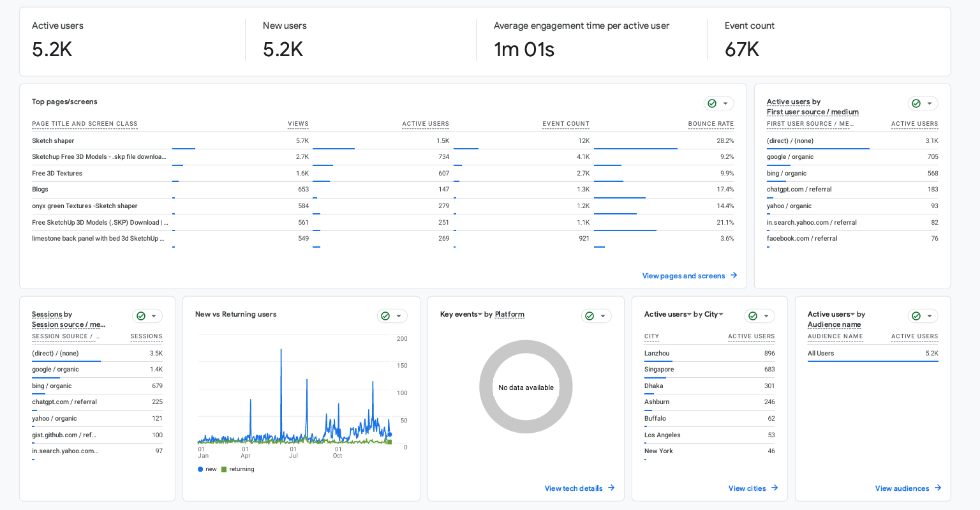This screenshot has width=980, height=510.
Task: Click green check icon in Active users by City card
Action: click(x=753, y=316)
